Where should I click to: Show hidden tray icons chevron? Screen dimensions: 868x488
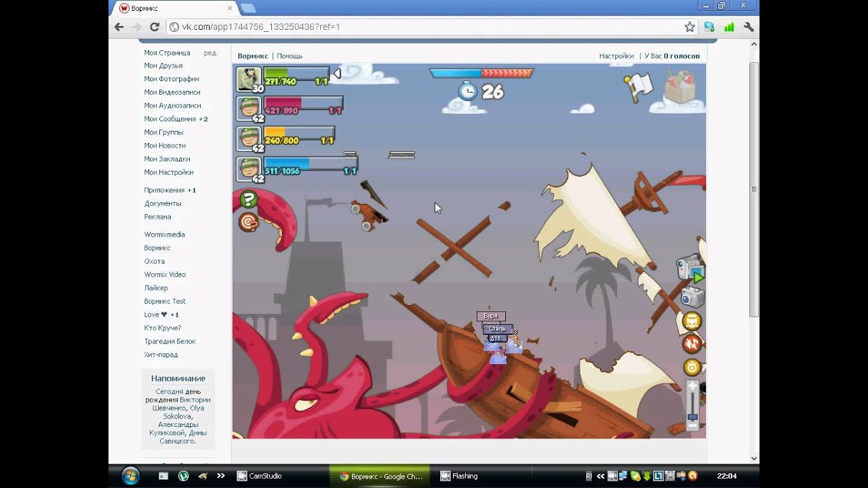(600, 476)
